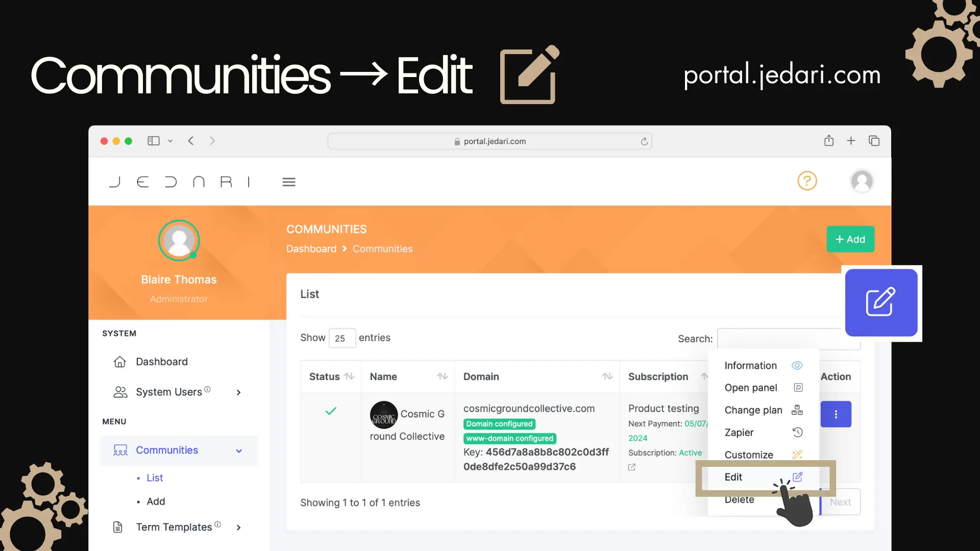The image size is (980, 551).
Task: Click the Zapier integration icon
Action: 798,432
